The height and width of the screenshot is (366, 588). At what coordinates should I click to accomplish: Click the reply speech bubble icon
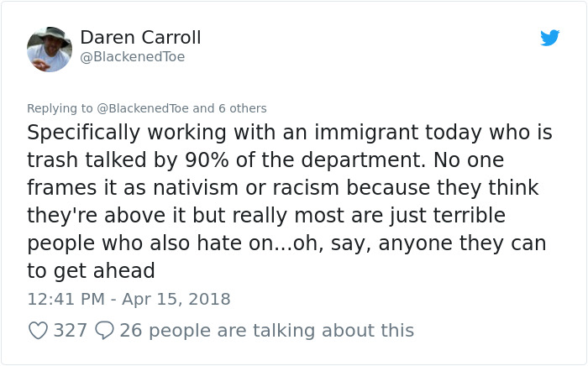tap(104, 331)
